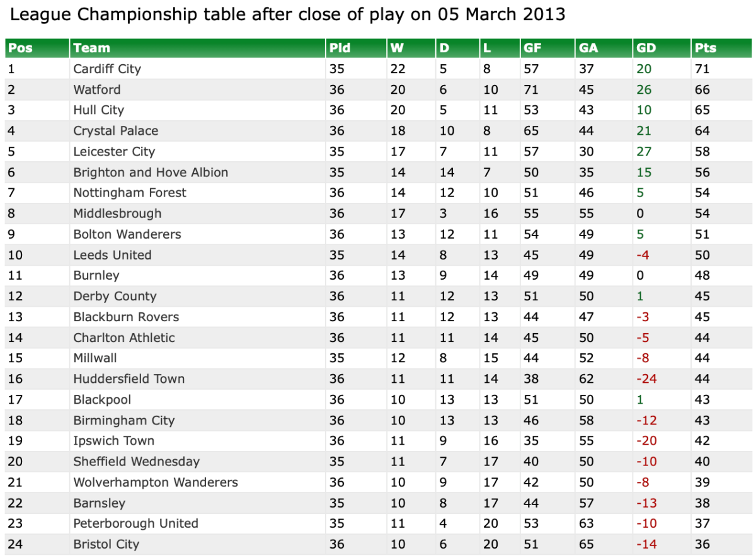Click Huddersfield Town team name
756x558 pixels.
pos(129,379)
